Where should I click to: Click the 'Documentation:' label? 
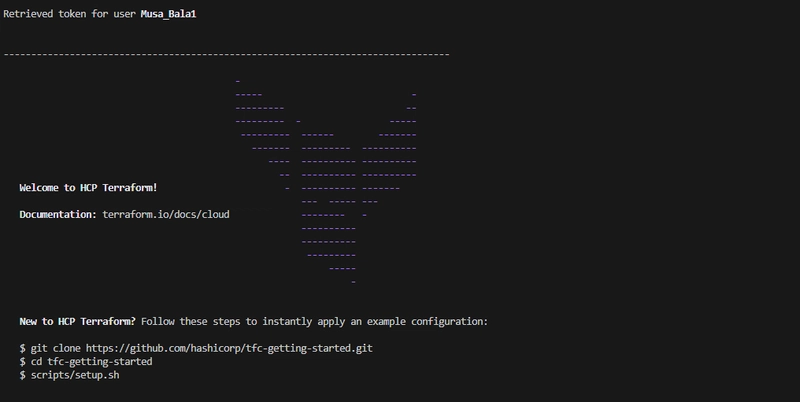click(x=58, y=214)
